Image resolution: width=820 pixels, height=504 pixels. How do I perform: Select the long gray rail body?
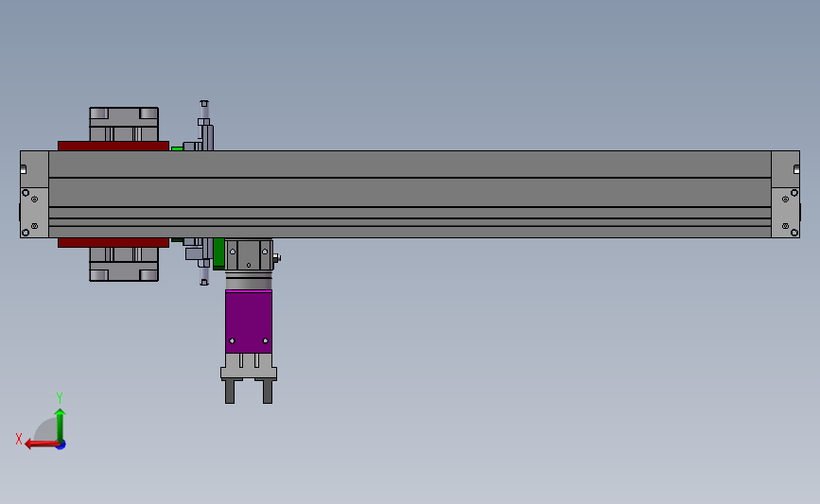(410, 194)
